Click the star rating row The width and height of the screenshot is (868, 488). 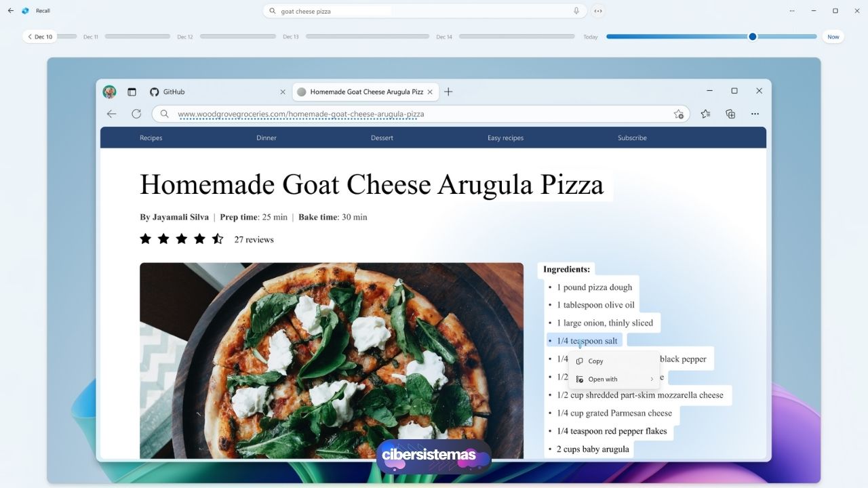(x=181, y=239)
